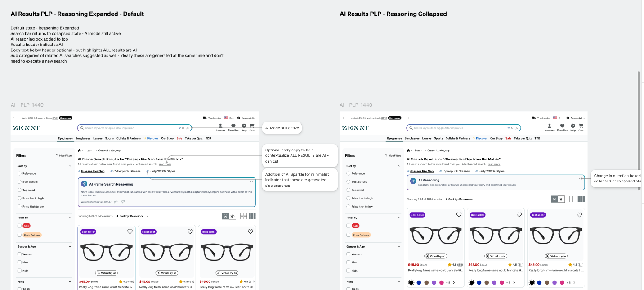Select the Price low to high radio button

[20, 198]
